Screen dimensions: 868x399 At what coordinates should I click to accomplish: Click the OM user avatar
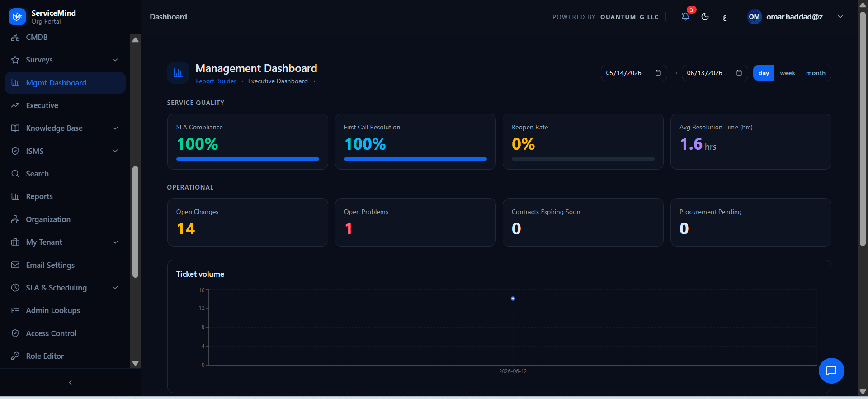[x=754, y=17]
